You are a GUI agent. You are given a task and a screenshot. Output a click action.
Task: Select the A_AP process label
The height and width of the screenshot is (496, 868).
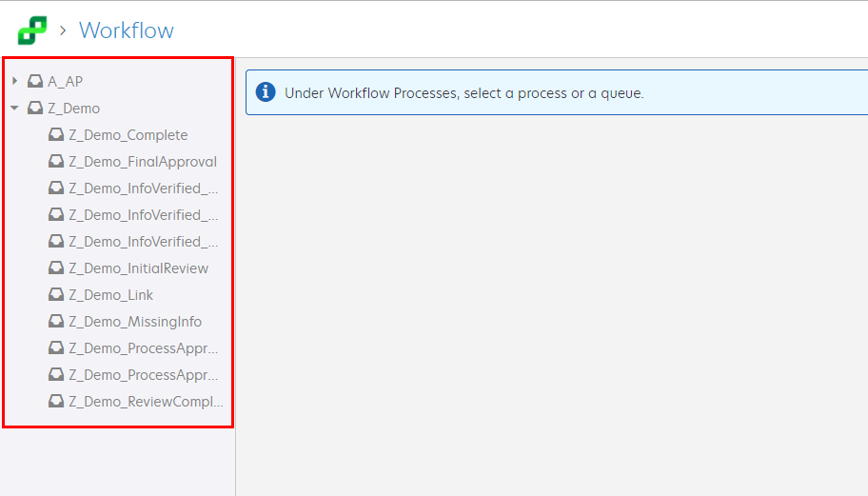click(x=66, y=82)
